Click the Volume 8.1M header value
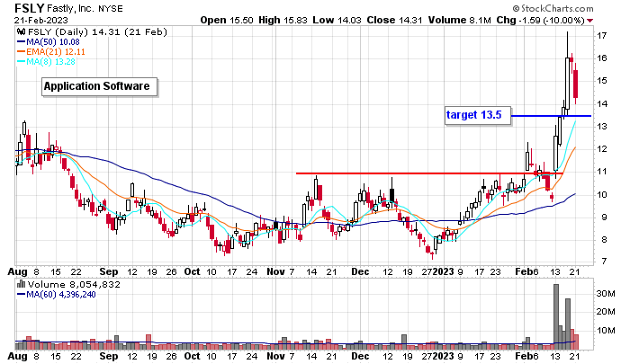This screenshot has width=630, height=364. click(459, 20)
